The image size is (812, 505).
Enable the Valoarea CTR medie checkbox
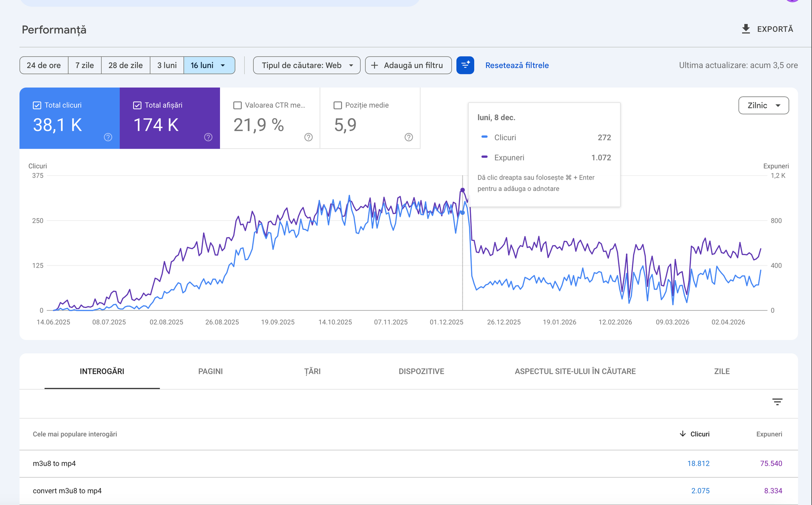point(238,105)
